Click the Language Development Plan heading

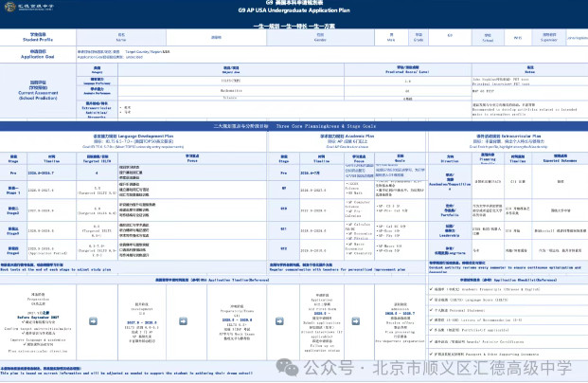pos(134,137)
